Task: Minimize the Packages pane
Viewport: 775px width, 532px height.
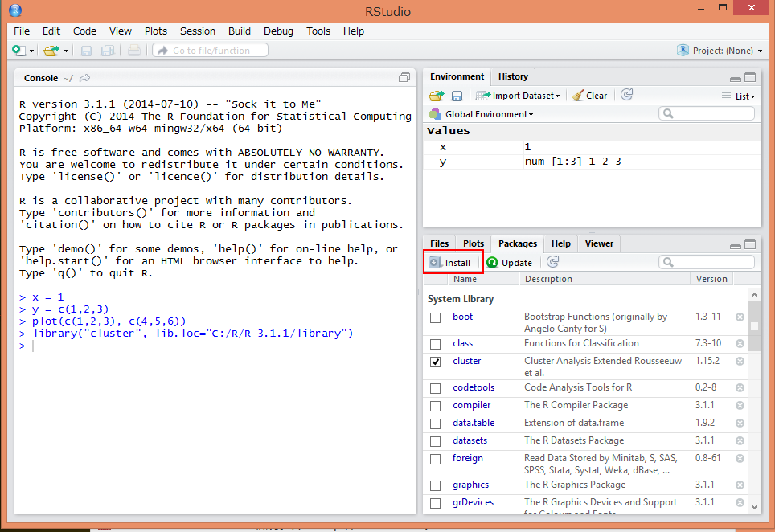Action: pos(736,245)
